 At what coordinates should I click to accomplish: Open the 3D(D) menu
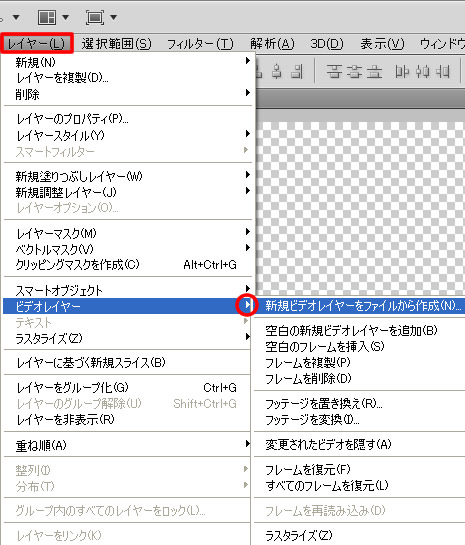[327, 44]
